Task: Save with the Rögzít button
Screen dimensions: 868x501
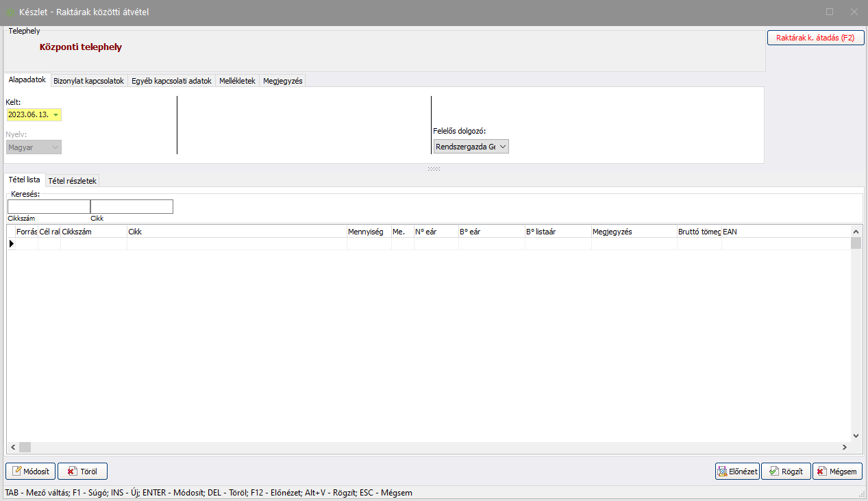Action: pos(786,472)
